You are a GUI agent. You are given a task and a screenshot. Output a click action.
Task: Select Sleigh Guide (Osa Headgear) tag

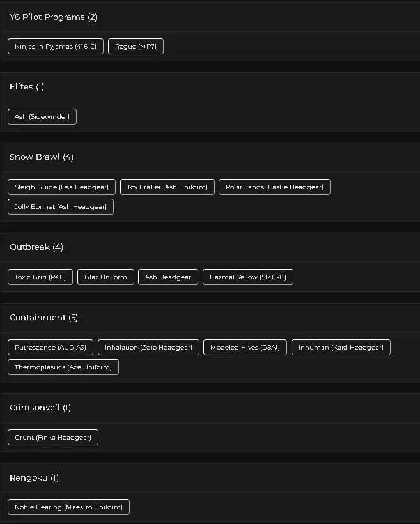tap(61, 187)
